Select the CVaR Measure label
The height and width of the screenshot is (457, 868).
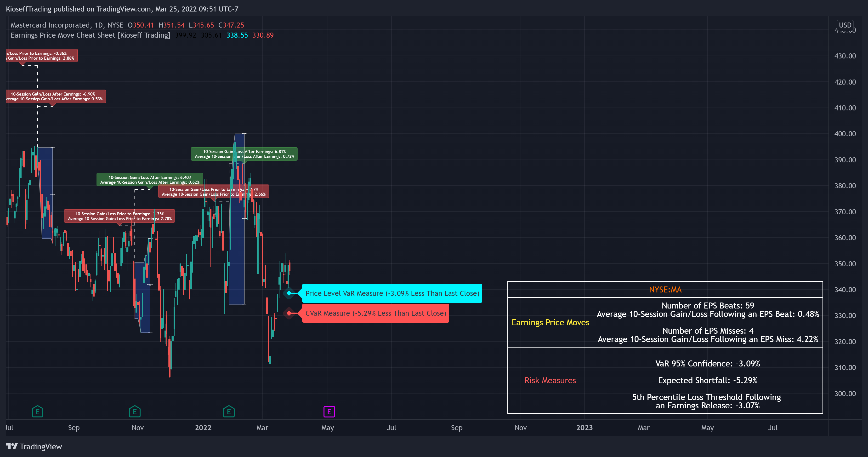point(376,313)
